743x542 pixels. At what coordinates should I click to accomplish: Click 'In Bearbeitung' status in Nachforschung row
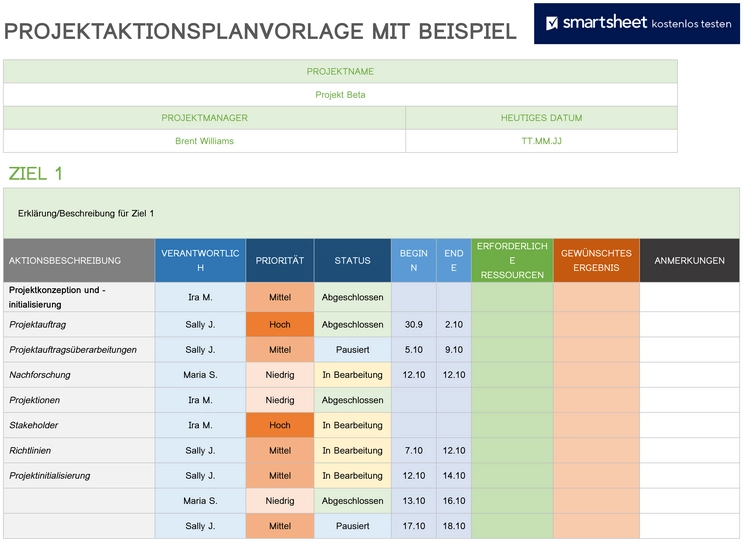tap(353, 375)
